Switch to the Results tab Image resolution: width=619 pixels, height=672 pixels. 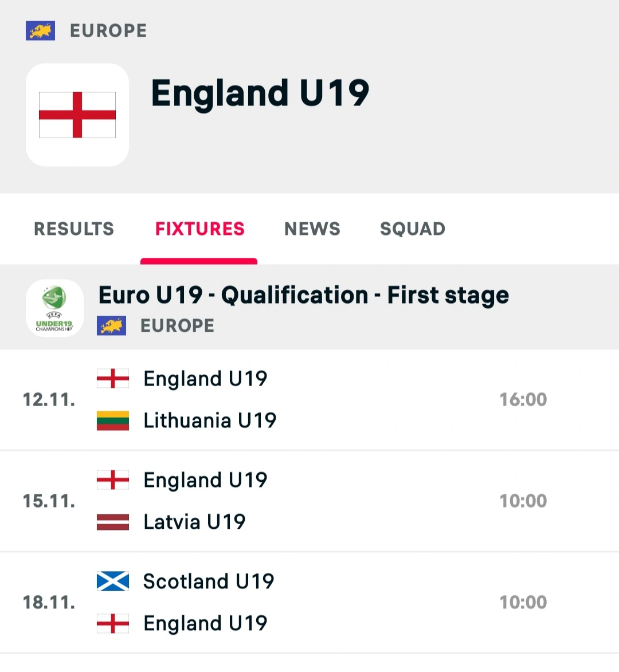click(74, 229)
